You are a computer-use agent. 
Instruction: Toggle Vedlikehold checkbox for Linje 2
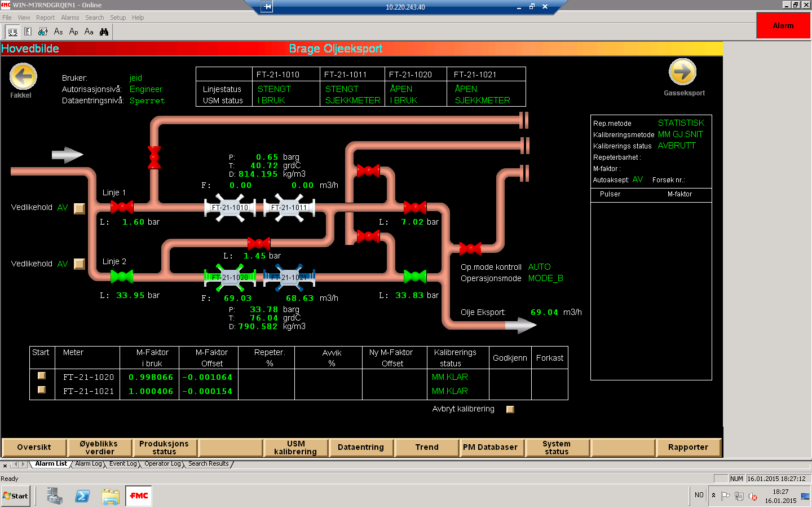tap(80, 264)
